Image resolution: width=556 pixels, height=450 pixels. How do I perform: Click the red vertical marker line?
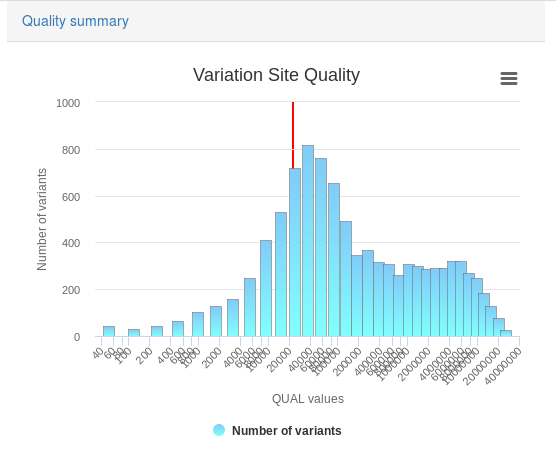pyautogui.click(x=293, y=135)
